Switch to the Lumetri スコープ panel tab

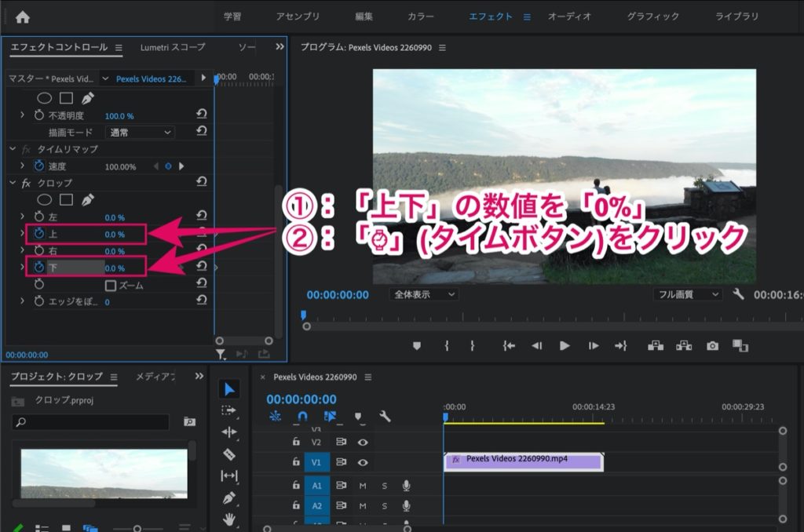pyautogui.click(x=173, y=47)
